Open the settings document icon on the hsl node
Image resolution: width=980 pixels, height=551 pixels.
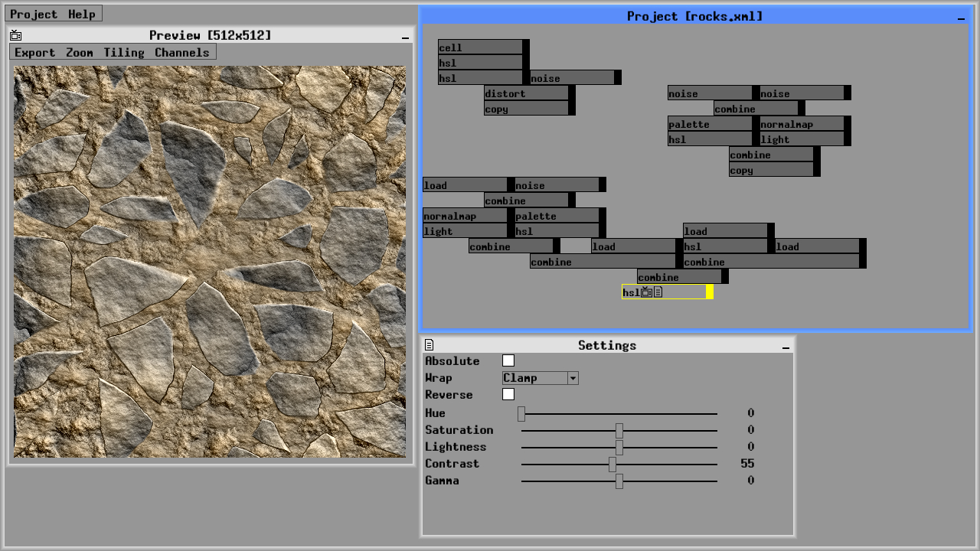pyautogui.click(x=657, y=292)
